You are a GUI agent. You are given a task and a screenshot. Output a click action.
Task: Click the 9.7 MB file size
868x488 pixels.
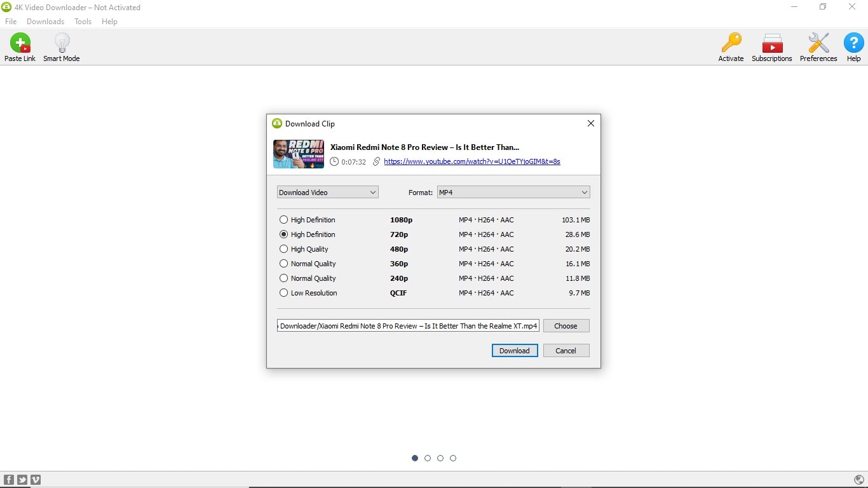tap(580, 293)
